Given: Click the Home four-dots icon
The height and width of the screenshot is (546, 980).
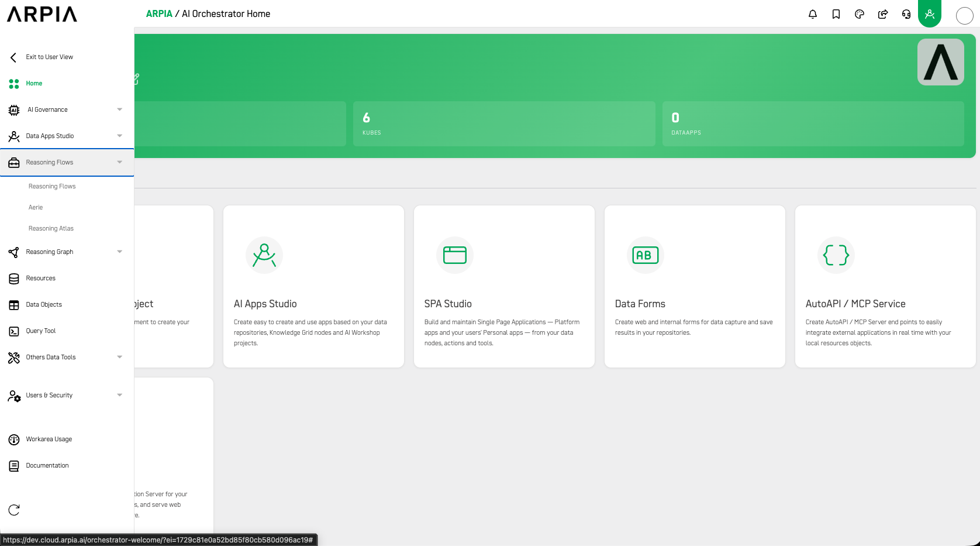Looking at the screenshot, I should [x=14, y=84].
